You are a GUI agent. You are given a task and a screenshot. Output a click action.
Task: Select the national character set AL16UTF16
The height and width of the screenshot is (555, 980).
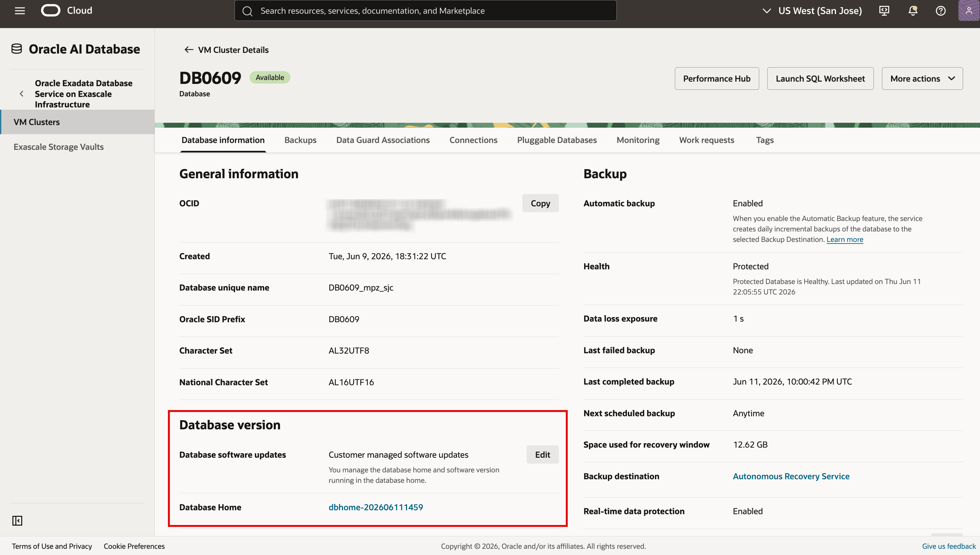(x=351, y=382)
